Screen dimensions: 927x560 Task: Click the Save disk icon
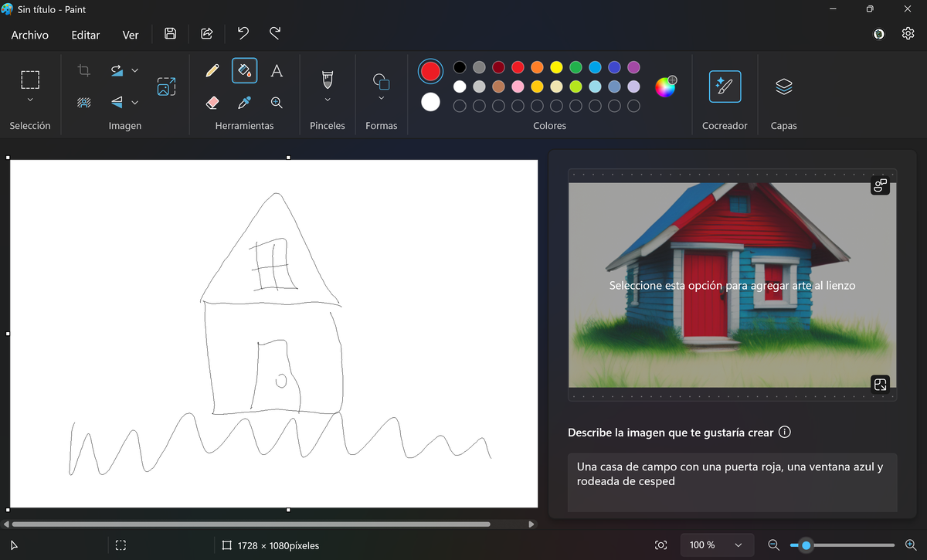171,34
